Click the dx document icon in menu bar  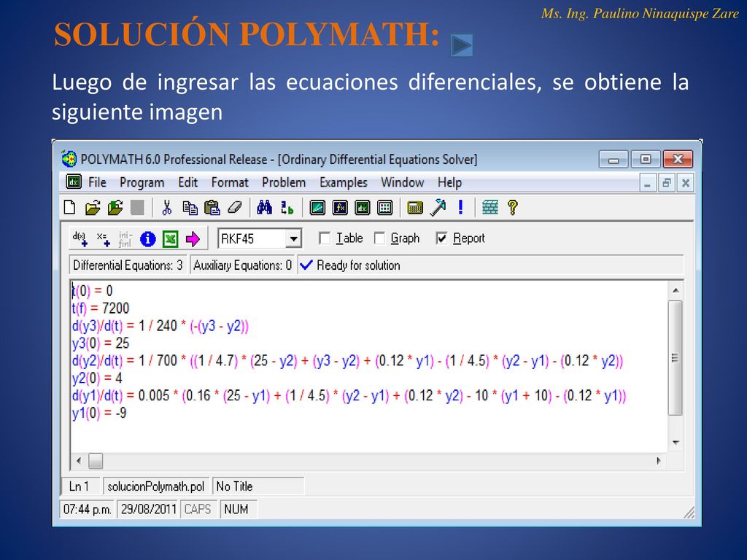(x=74, y=182)
